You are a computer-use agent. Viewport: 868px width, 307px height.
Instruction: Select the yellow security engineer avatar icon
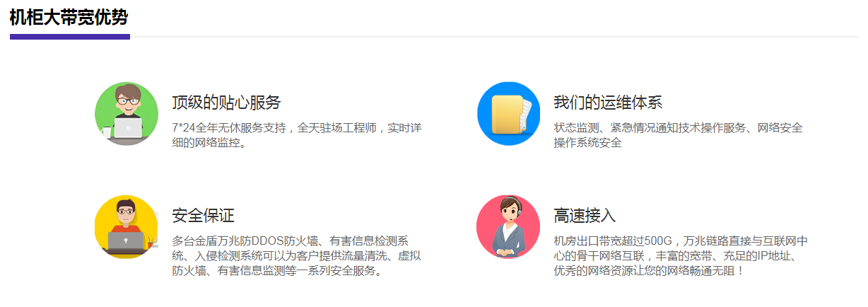click(127, 227)
